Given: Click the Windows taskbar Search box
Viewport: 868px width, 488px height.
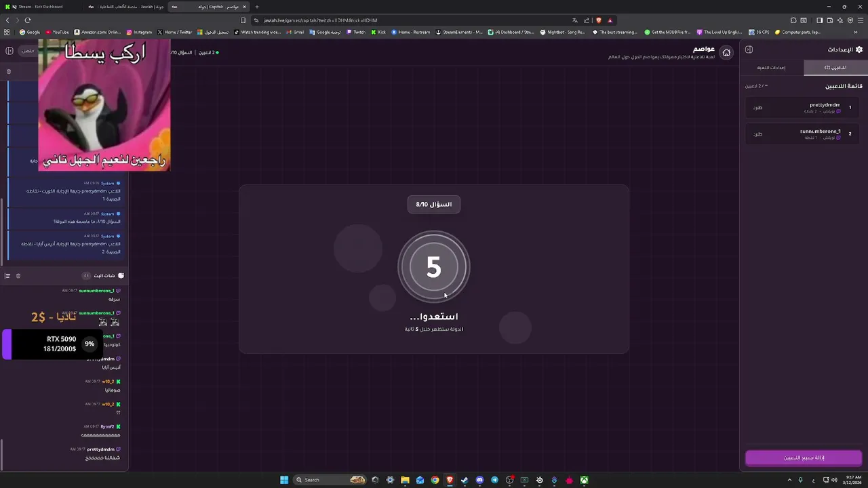Looking at the screenshot, I should click(330, 480).
